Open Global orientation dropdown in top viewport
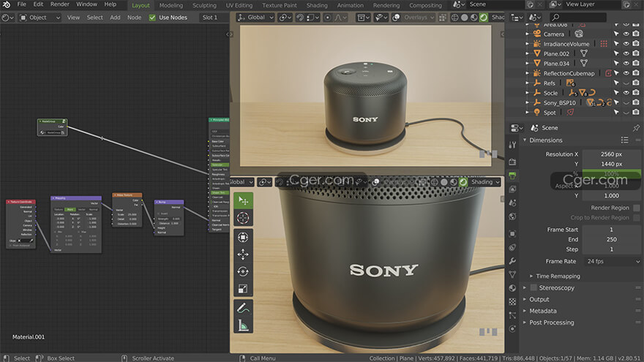644x362 pixels. tap(255, 18)
